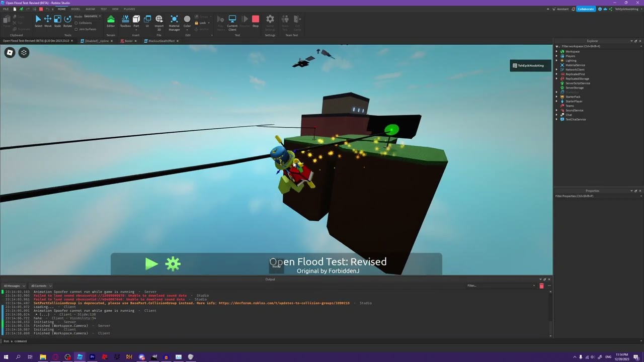Toggle the Collisions checkbox
The image size is (644, 362).
(76, 23)
